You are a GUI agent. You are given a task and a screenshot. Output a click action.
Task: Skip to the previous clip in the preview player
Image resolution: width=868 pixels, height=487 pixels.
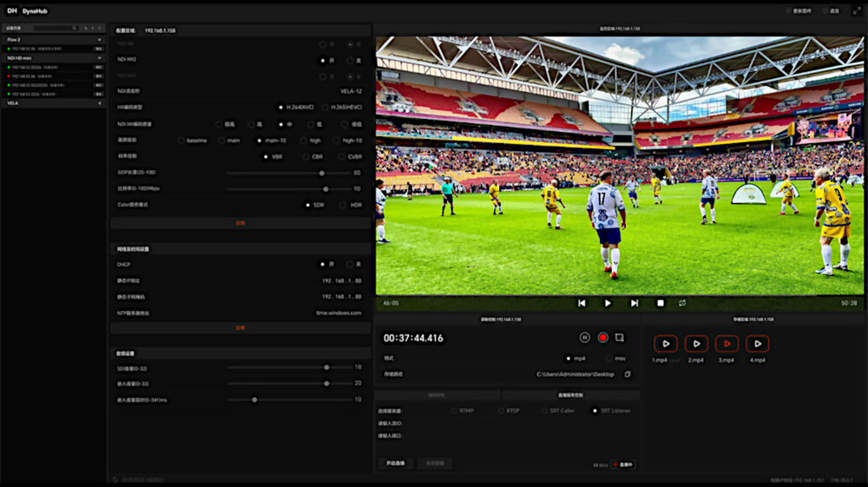pyautogui.click(x=582, y=303)
